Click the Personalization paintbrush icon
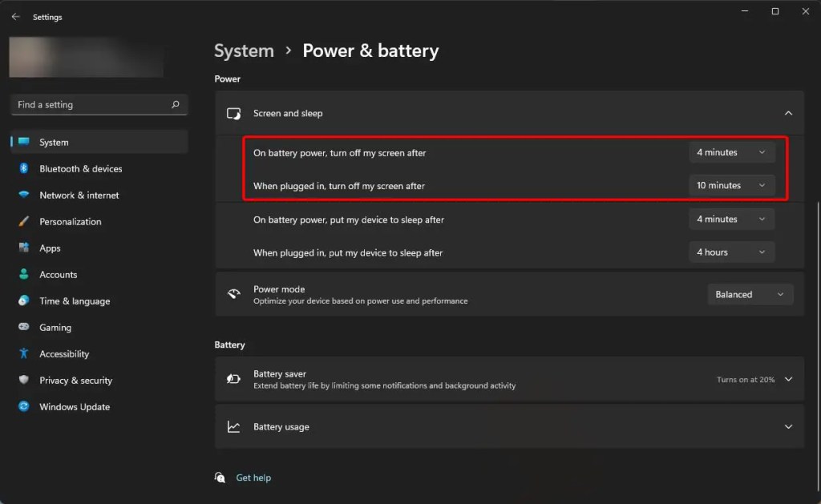Viewport: 821px width, 504px height. 24,221
